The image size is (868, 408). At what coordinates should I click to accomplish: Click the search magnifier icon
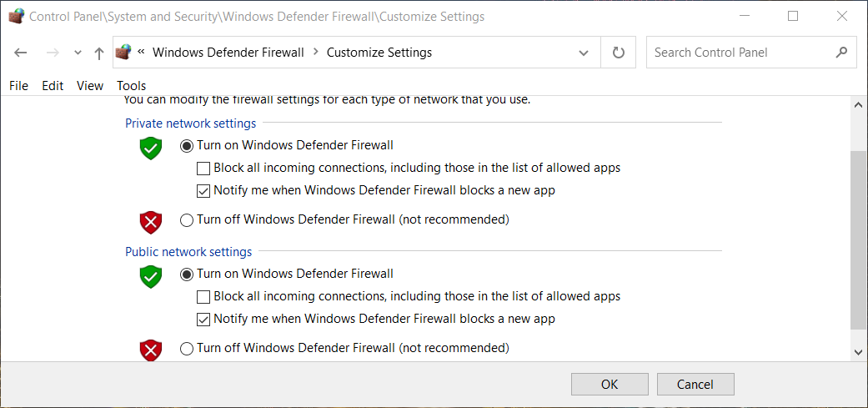pyautogui.click(x=841, y=53)
